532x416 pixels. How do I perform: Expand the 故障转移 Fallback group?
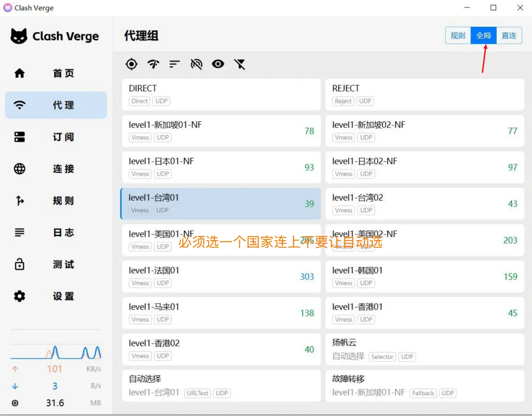pos(424,386)
